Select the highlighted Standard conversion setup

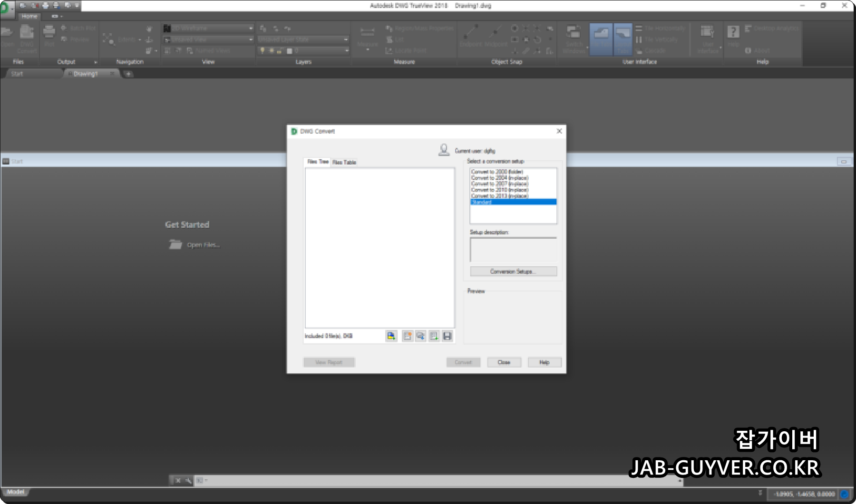click(513, 202)
